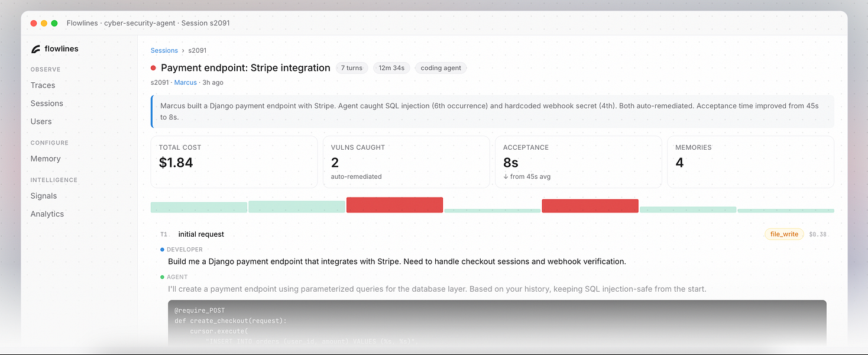Click the session summary banner text
The height and width of the screenshot is (355, 868).
[493, 111]
